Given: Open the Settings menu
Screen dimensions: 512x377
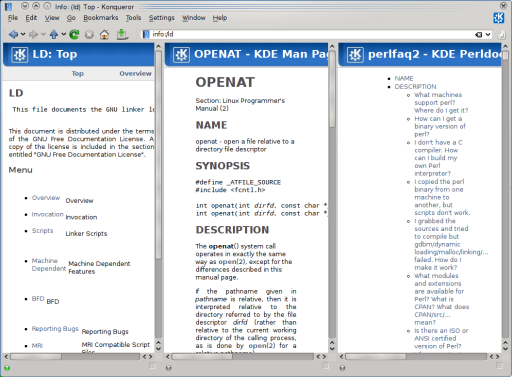Looking at the screenshot, I should (x=161, y=18).
